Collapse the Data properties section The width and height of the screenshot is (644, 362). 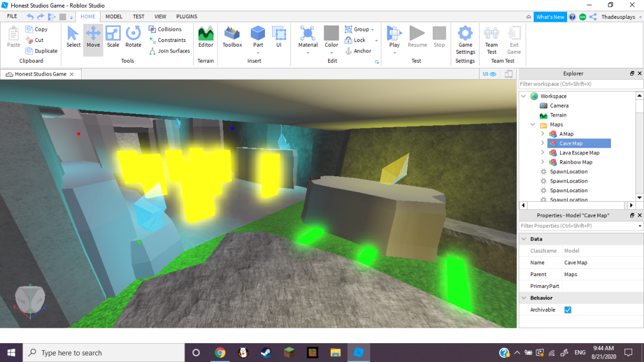(x=524, y=239)
